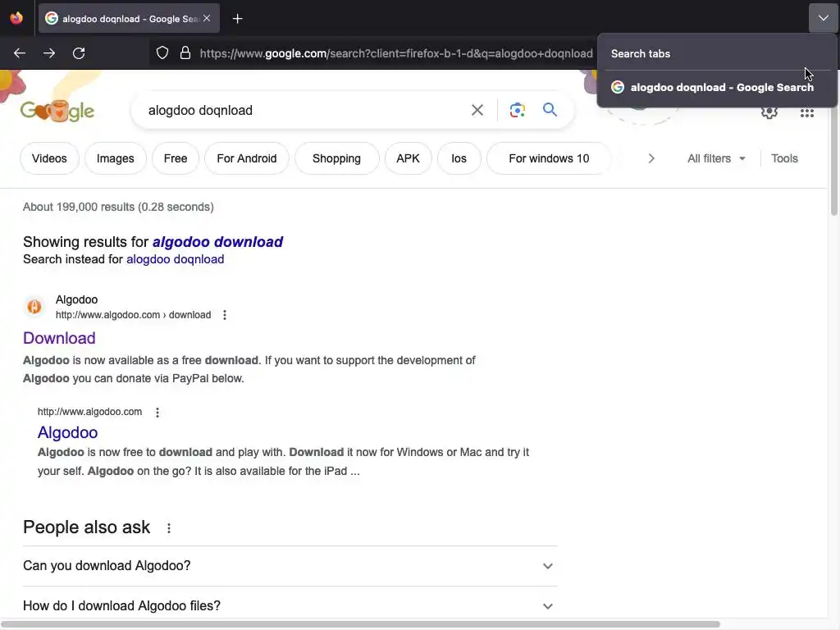This screenshot has height=630, width=840.
Task: Go forward with the forward arrow
Action: coord(49,53)
